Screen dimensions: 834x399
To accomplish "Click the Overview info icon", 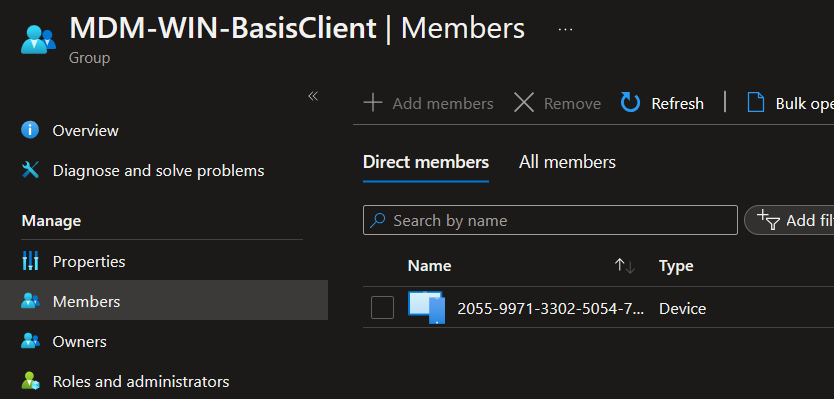I will click(30, 130).
